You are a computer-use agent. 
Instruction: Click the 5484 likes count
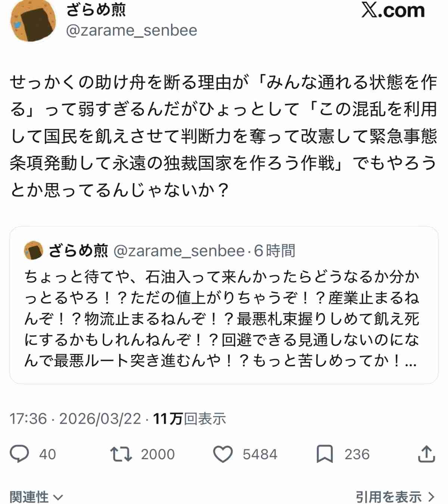coord(260,454)
